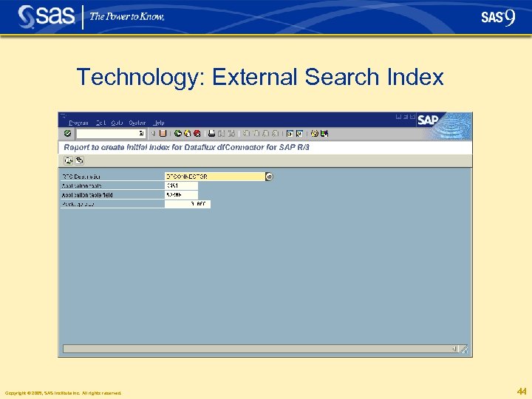Screen dimensions: 532x399
Task: Click the Print icon
Action: point(212,133)
